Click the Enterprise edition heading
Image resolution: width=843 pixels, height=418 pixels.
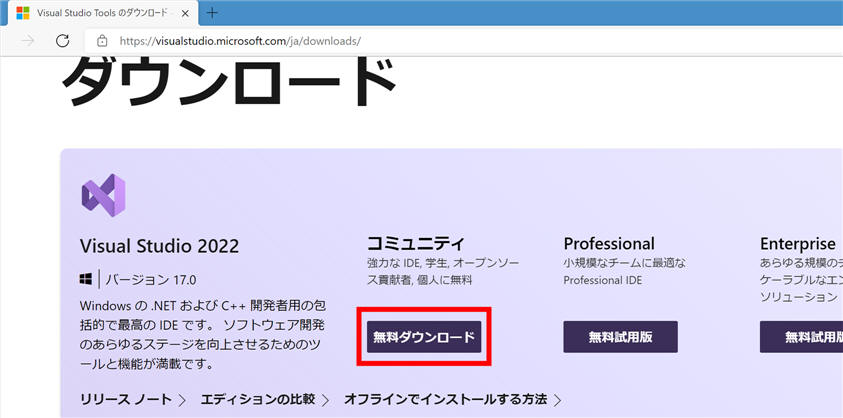tap(798, 244)
